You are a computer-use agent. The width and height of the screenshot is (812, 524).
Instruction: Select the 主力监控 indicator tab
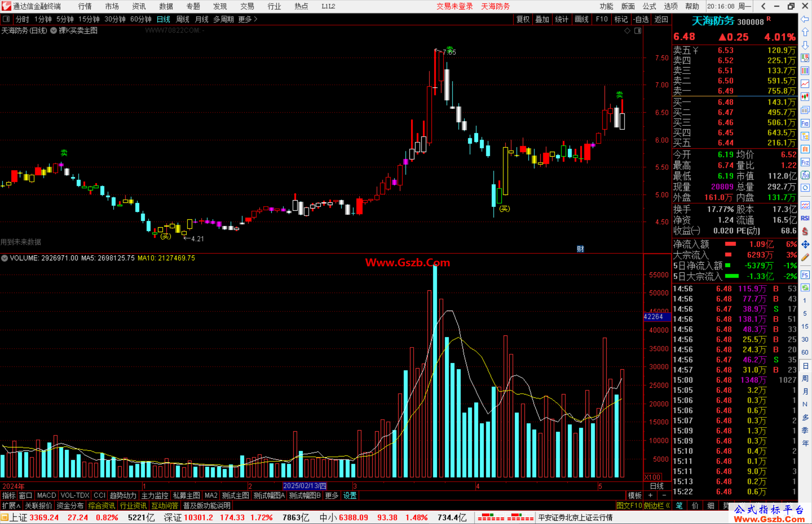tap(155, 495)
